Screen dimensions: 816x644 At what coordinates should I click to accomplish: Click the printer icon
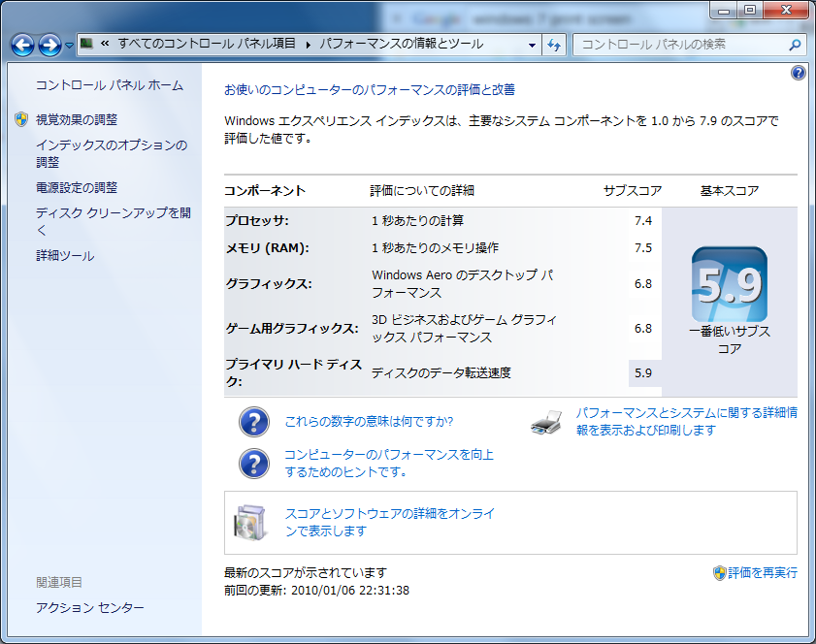(546, 422)
